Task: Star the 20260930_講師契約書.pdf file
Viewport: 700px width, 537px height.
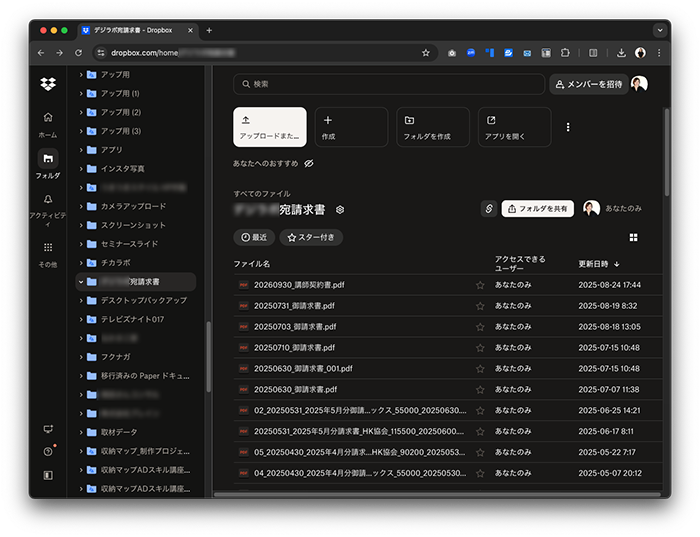Action: pos(480,285)
